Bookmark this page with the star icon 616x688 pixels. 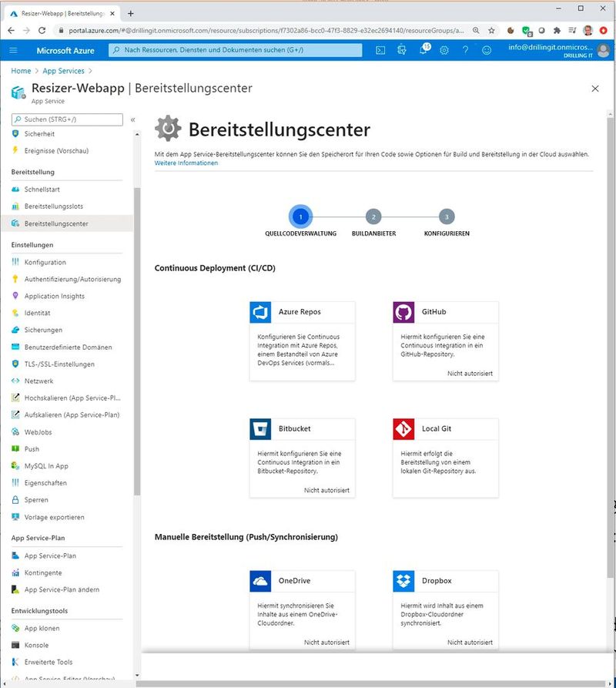coord(491,30)
